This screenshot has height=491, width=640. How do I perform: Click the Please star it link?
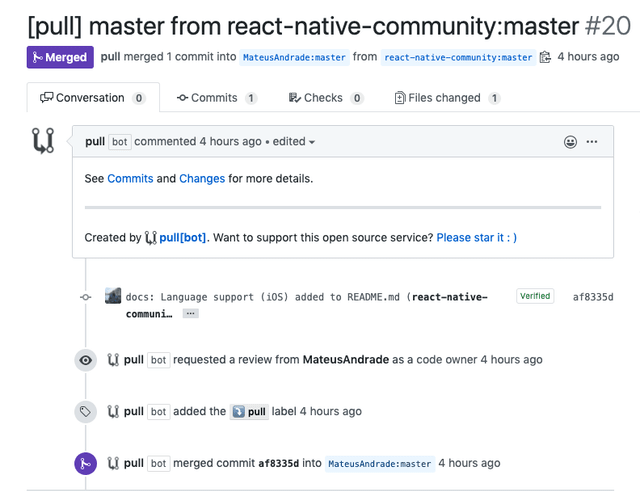pyautogui.click(x=477, y=238)
